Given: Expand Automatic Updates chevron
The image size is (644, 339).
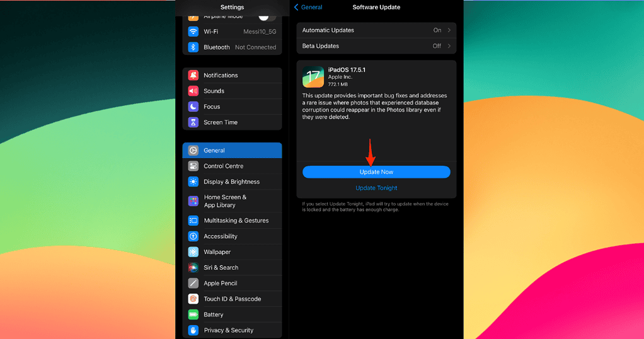Looking at the screenshot, I should [449, 30].
